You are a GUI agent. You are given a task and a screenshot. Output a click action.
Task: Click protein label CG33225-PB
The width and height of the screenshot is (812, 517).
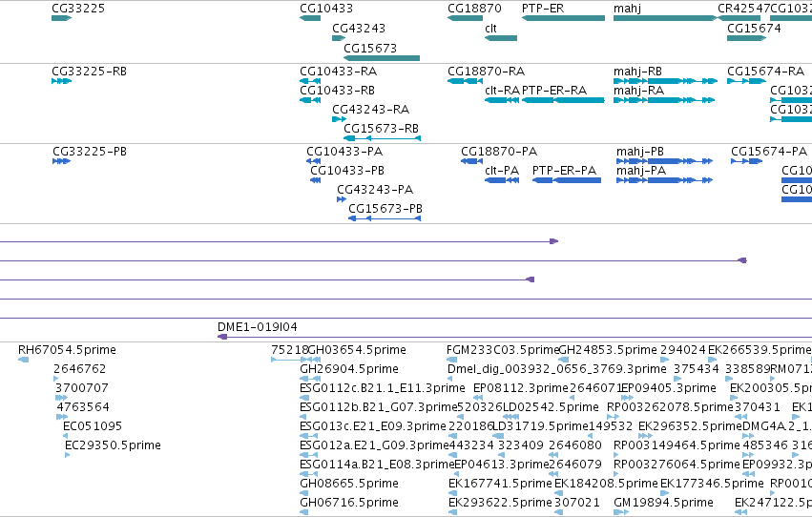90,151
